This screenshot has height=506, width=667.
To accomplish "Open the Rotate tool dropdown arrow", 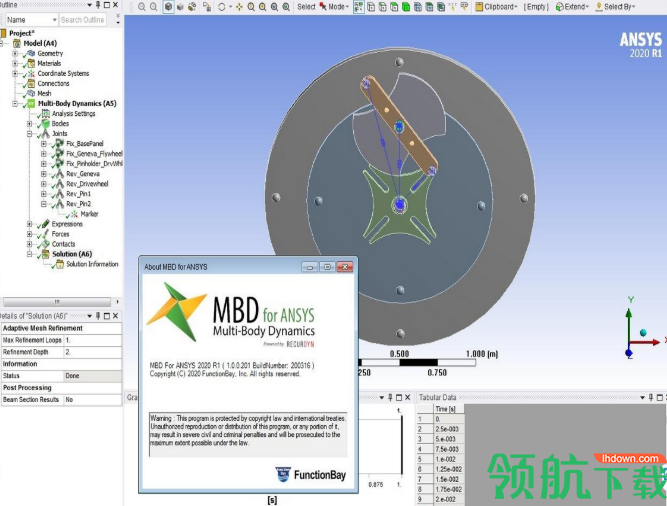I will [230, 7].
